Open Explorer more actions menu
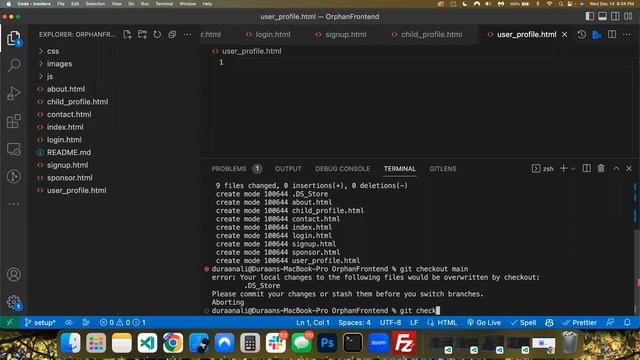The image size is (640, 360). 187,35
